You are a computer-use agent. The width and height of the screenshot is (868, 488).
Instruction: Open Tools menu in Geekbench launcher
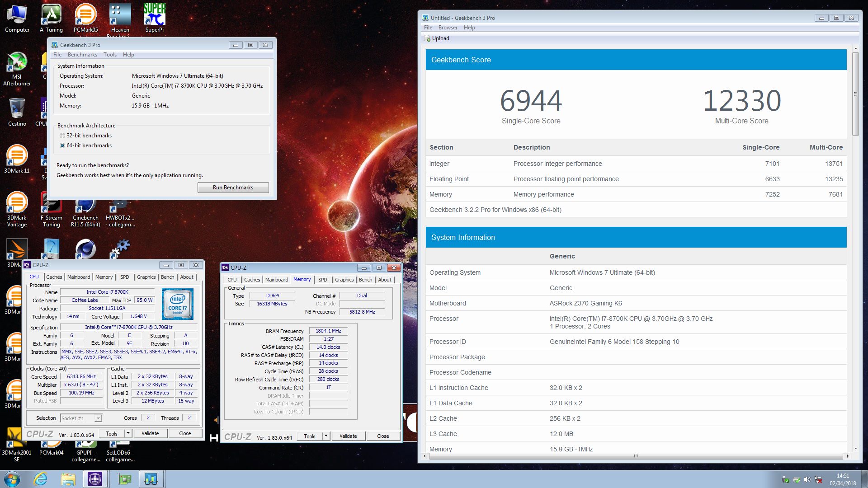pyautogui.click(x=110, y=55)
